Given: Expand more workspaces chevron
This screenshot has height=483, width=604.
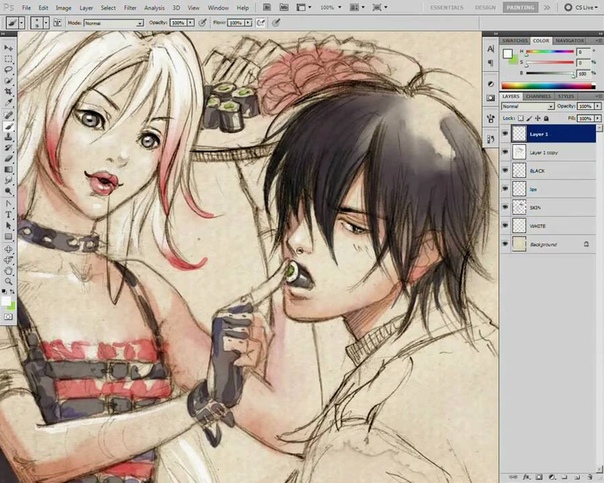Looking at the screenshot, I should tap(547, 7).
